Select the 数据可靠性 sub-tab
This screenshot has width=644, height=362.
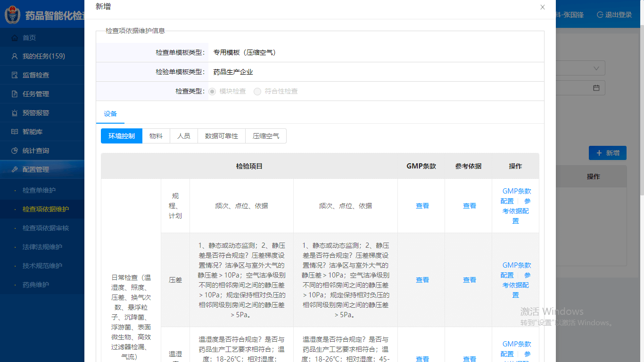pos(222,136)
